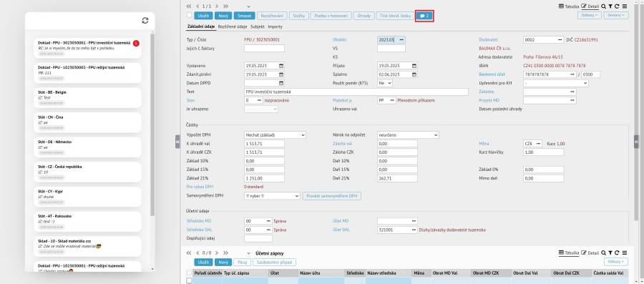The width and height of the screenshot is (644, 284).
Task: Open the filter funnel icon at top
Action: pyautogui.click(x=610, y=6)
